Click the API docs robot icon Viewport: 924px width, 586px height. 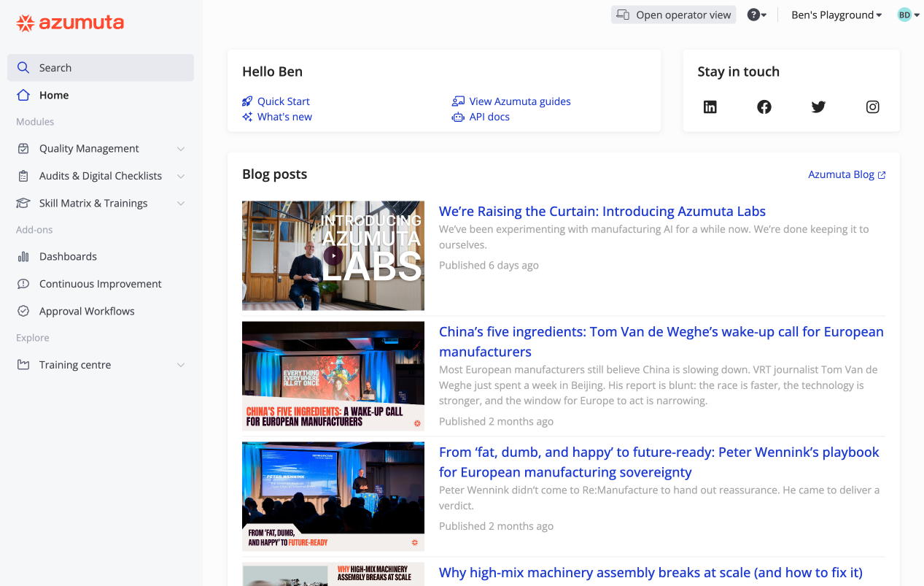click(458, 117)
